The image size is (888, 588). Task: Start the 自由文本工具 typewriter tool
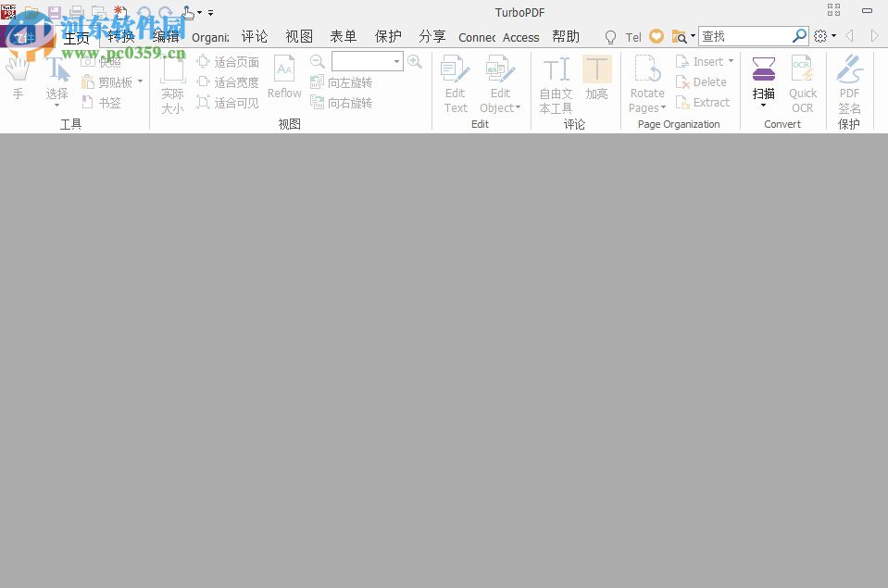coord(555,83)
